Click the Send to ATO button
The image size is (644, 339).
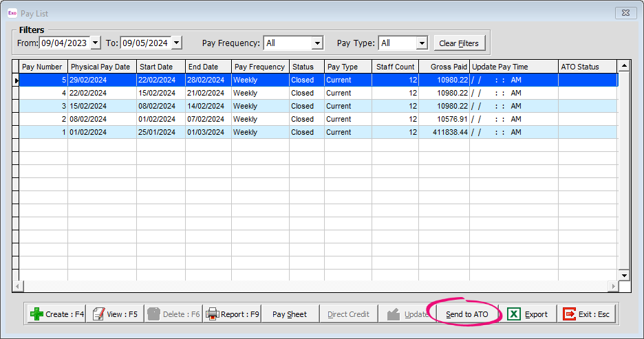click(x=467, y=314)
